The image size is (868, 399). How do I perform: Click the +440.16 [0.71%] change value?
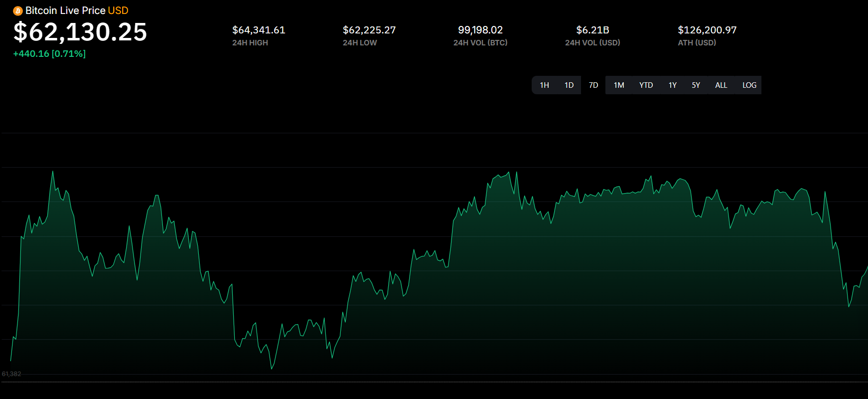pyautogui.click(x=49, y=54)
